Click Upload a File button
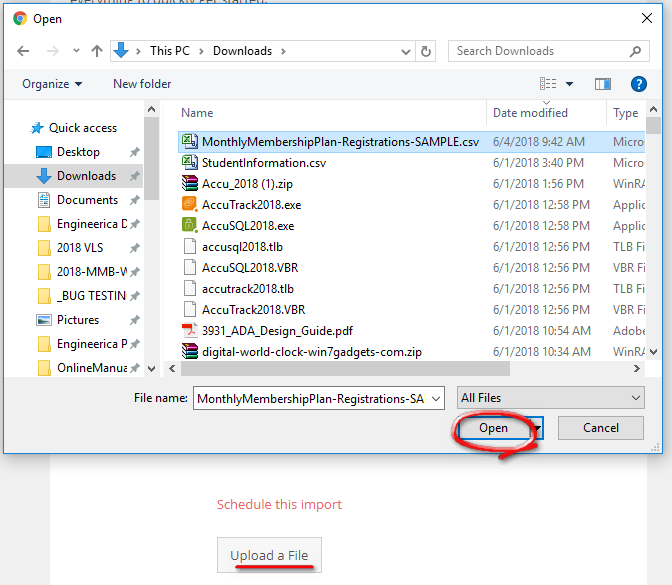Viewport: 672px width, 585px height. (x=269, y=555)
